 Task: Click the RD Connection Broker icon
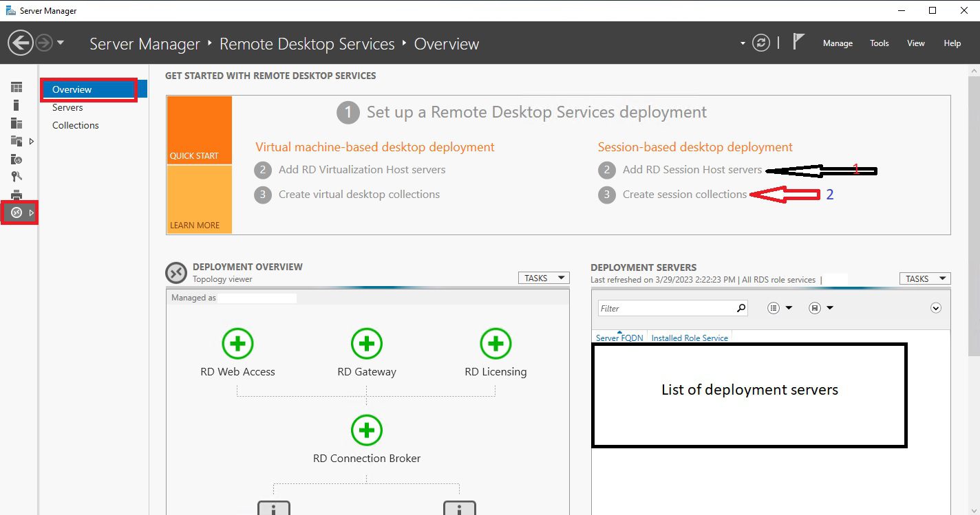click(x=367, y=430)
